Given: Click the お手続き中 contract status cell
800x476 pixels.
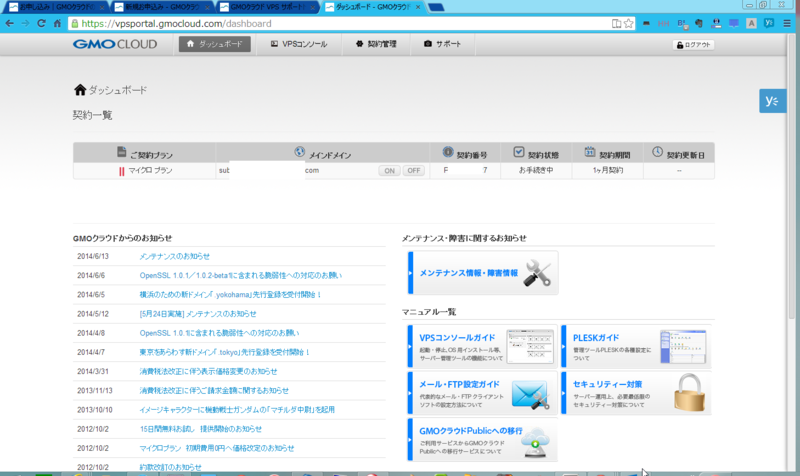Looking at the screenshot, I should click(536, 171).
